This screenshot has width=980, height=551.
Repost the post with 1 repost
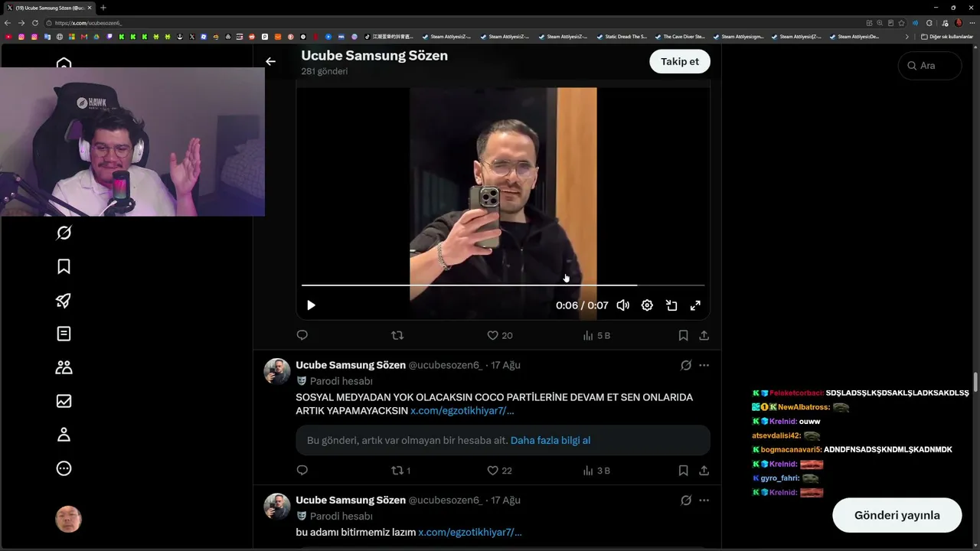click(x=401, y=471)
